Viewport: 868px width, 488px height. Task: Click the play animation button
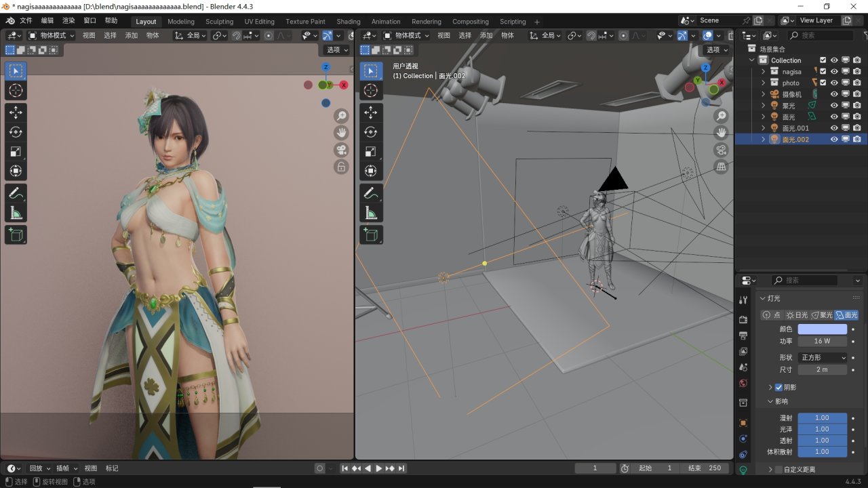(378, 468)
